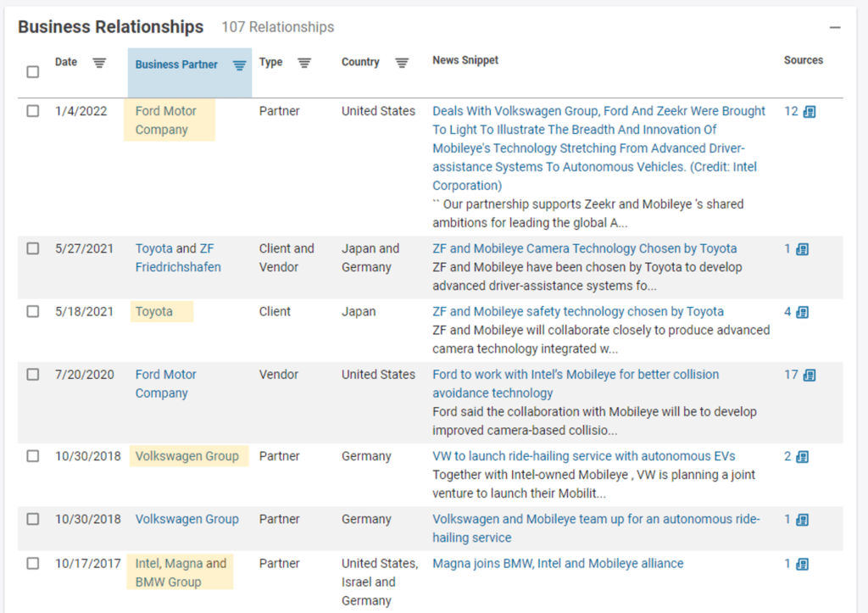Click the Business Partner column header label

(x=176, y=64)
